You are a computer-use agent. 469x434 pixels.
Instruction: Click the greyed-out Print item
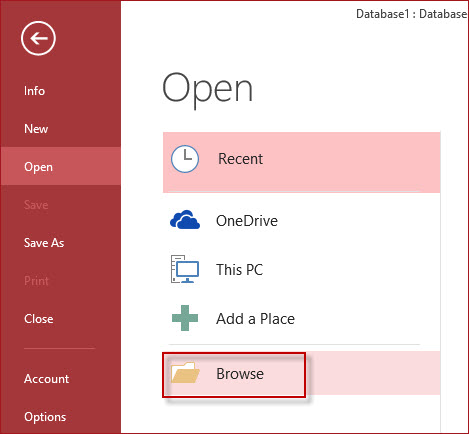[x=36, y=281]
